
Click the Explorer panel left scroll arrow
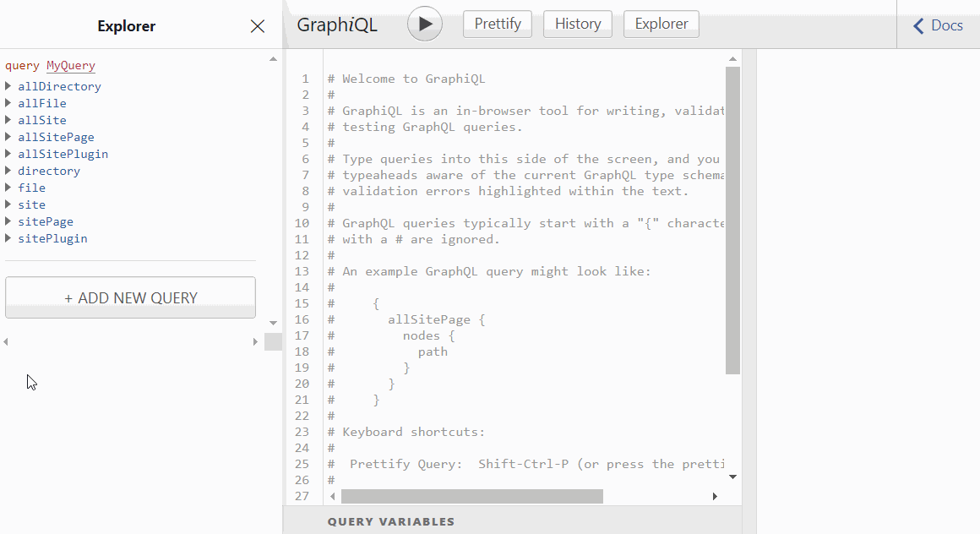(6, 341)
